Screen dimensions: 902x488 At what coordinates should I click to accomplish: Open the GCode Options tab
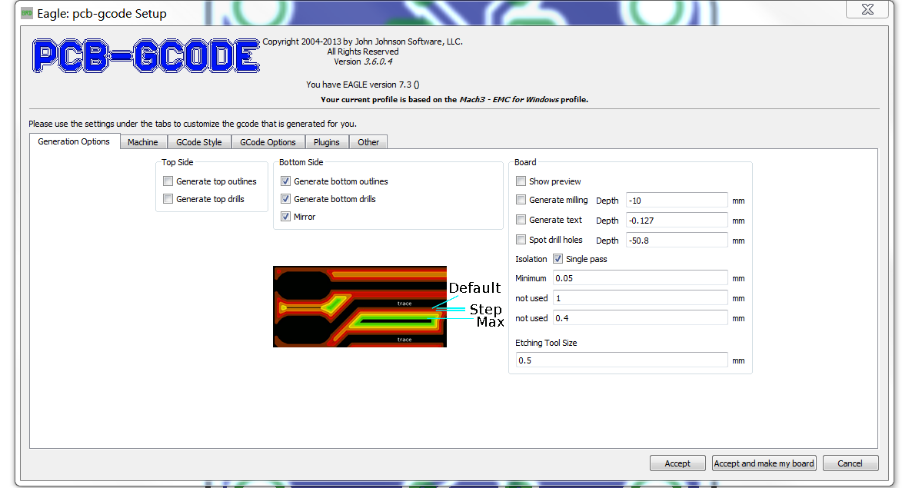coord(267,142)
